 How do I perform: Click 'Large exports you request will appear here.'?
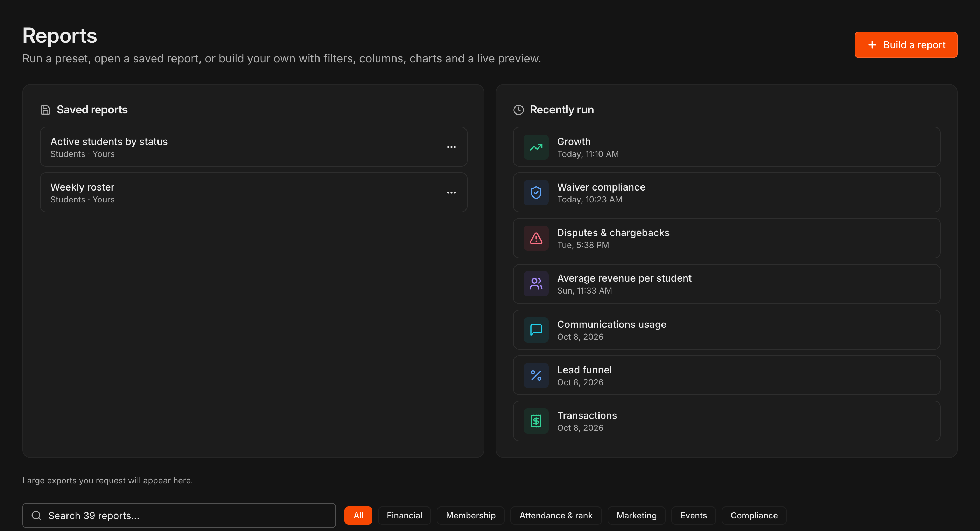pos(108,480)
